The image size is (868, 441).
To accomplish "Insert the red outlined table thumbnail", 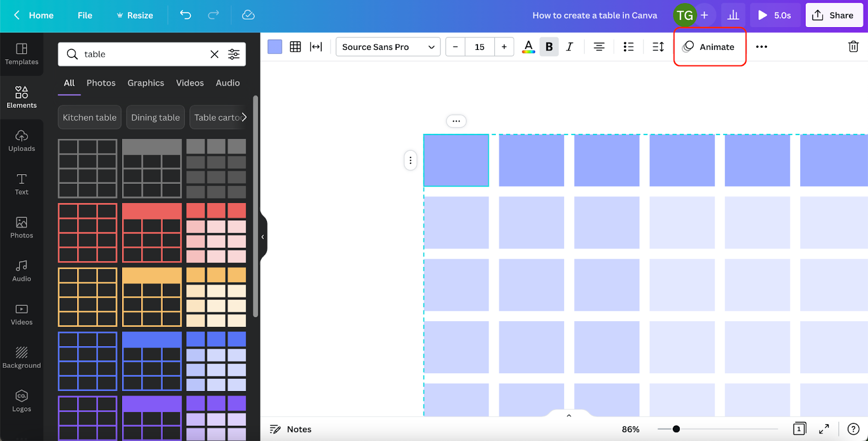I will tap(87, 233).
